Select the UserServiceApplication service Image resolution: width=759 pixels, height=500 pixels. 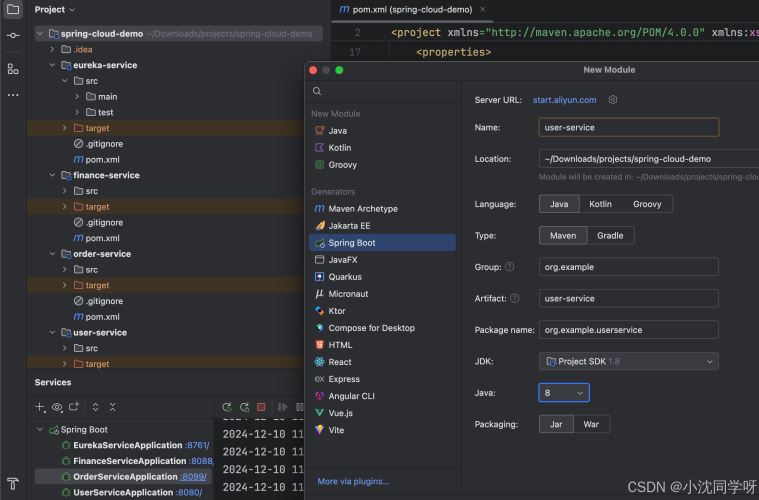click(x=123, y=493)
